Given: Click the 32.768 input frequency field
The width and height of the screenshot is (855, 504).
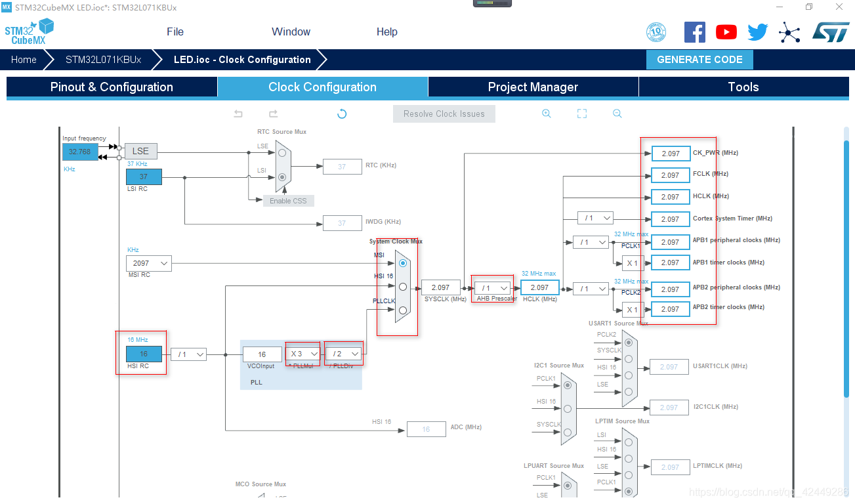Looking at the screenshot, I should pos(80,152).
